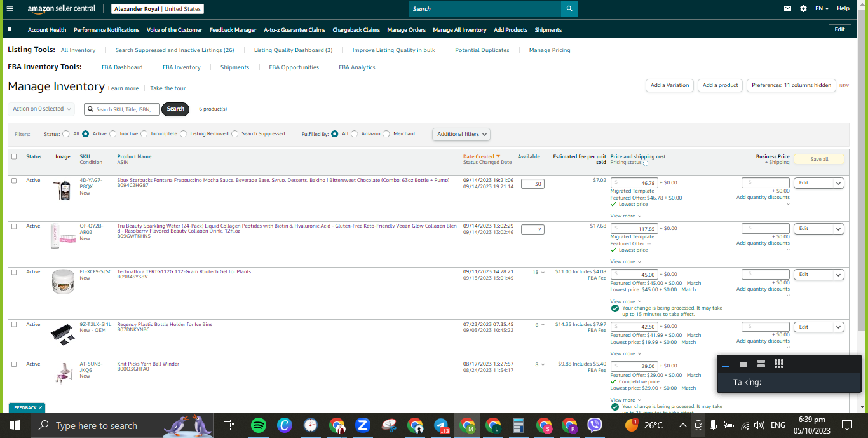
Task: Select the Inactive status radio button
Action: [x=113, y=134]
